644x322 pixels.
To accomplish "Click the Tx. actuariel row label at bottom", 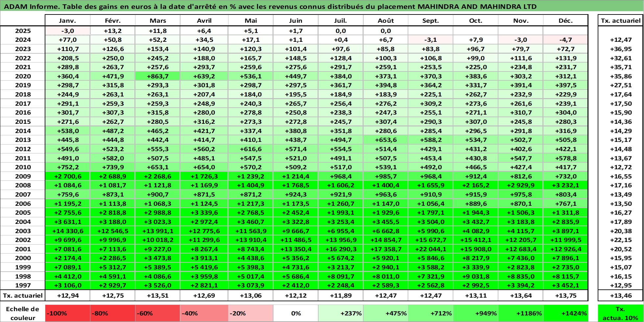I will [x=23, y=296].
